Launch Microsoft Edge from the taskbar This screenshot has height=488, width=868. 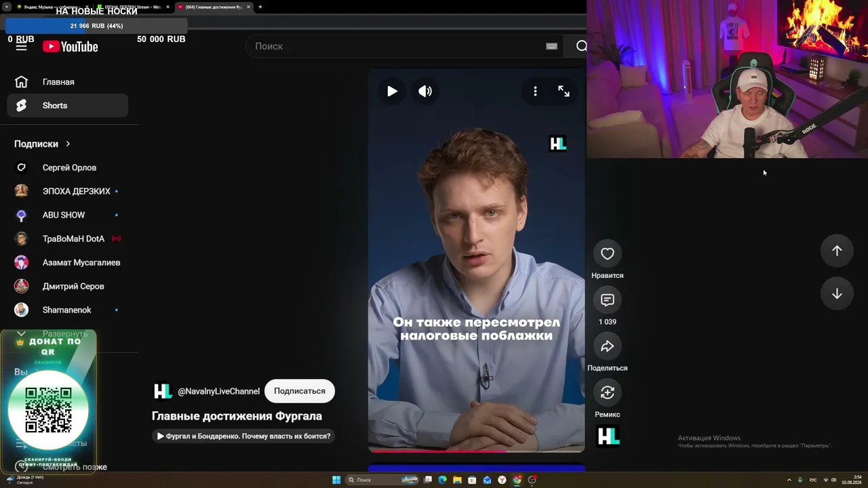443,480
